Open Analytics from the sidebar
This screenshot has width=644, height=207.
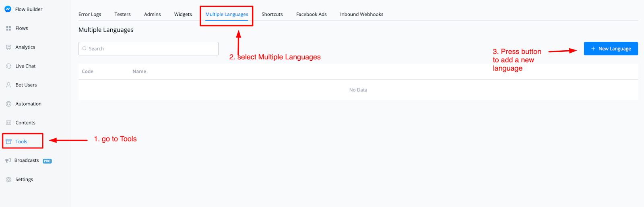click(25, 47)
